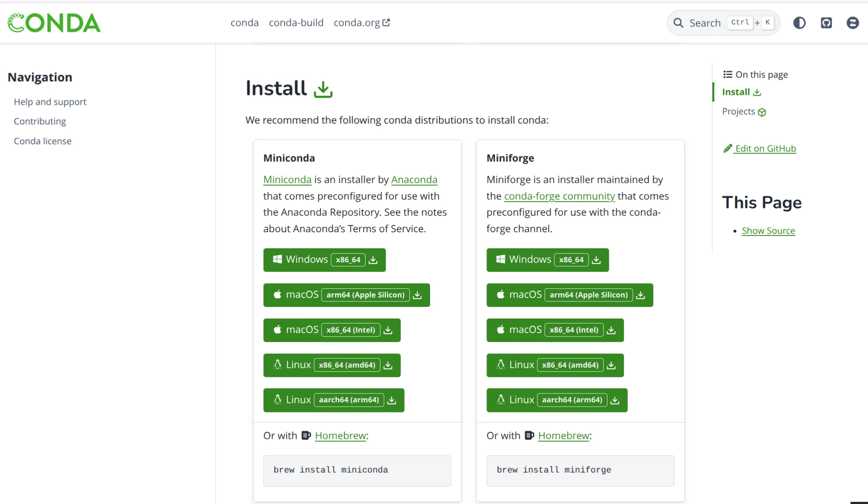Click Show Source link

tap(768, 231)
